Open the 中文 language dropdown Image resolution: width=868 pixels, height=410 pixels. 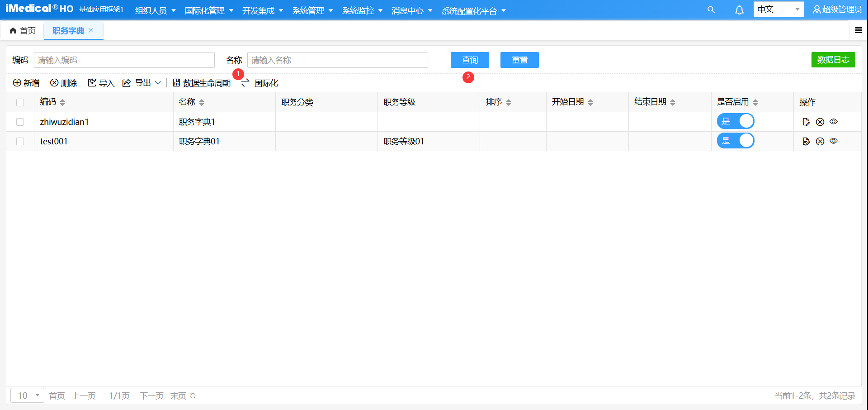(x=778, y=10)
